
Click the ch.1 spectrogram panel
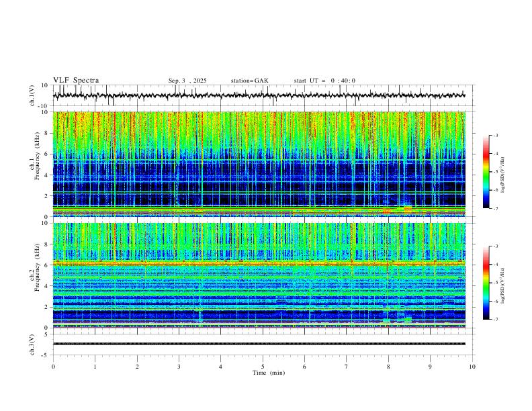click(x=259, y=164)
